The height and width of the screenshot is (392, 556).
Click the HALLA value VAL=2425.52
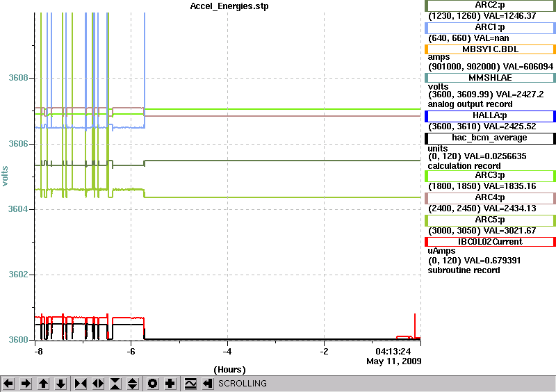(x=509, y=126)
